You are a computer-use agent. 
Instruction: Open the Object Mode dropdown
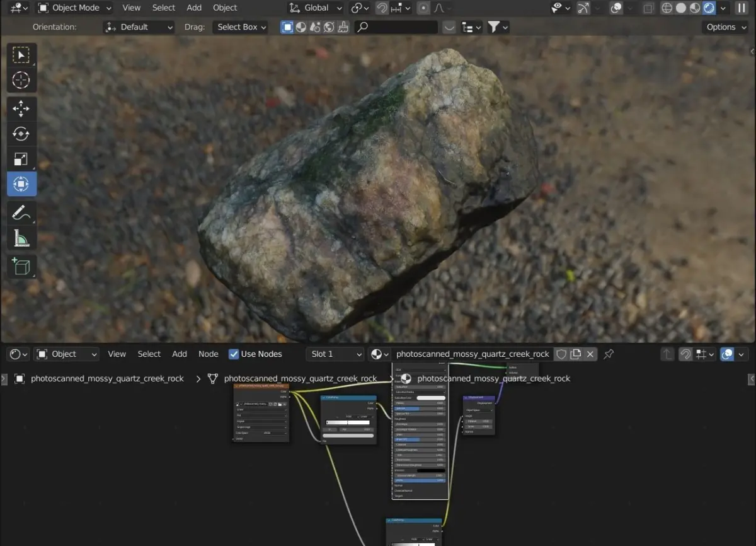pyautogui.click(x=74, y=8)
